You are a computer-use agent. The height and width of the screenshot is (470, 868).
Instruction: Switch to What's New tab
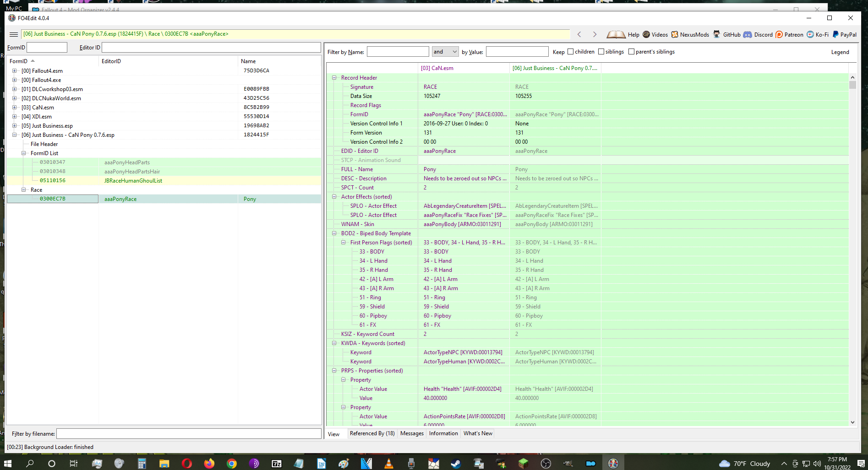(x=478, y=433)
